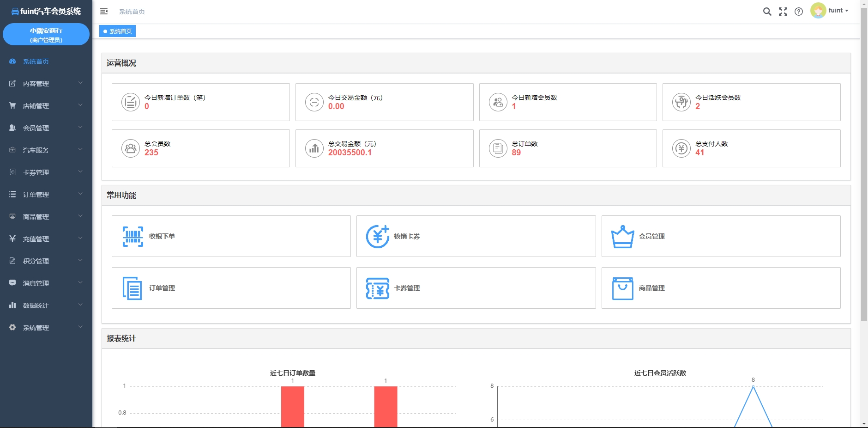Image resolution: width=868 pixels, height=428 pixels.
Task: Collapse the sidebar with the hamburger toggle
Action: [x=104, y=11]
